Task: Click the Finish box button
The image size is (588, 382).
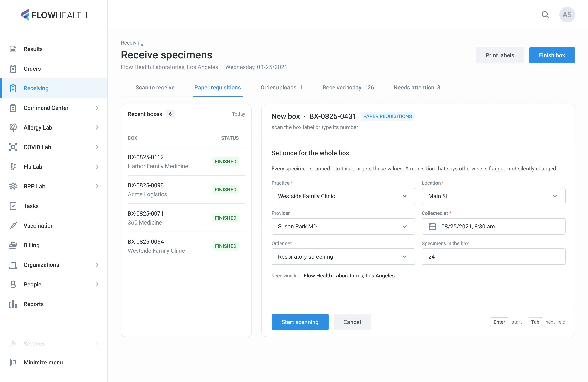Action: (x=552, y=55)
